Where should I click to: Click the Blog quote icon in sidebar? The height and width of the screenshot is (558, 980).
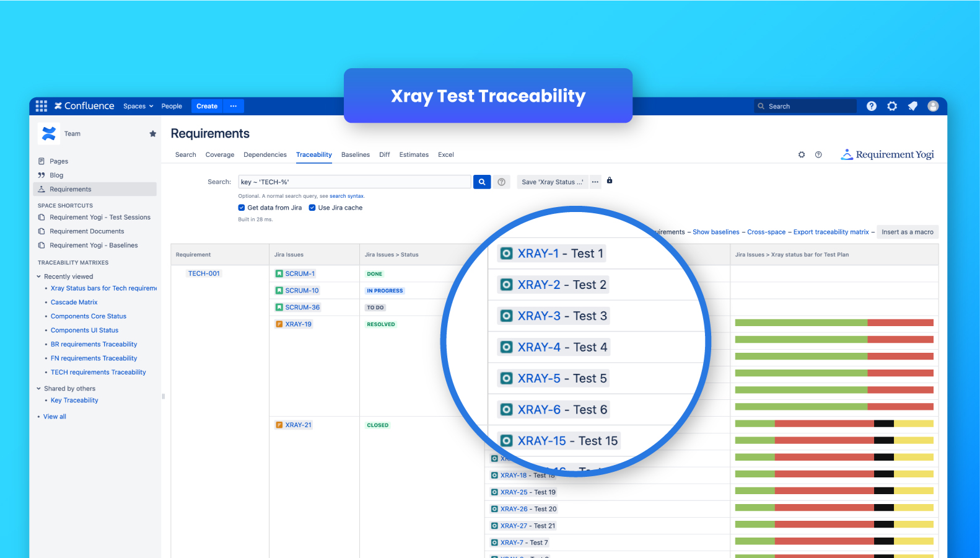[42, 175]
